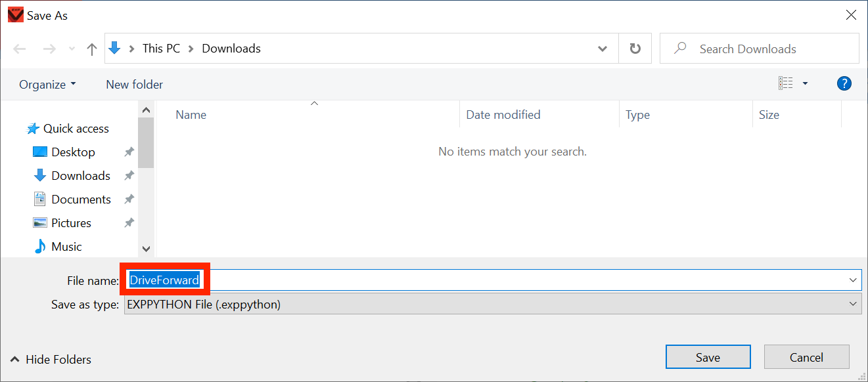Collapse the dialog with Hide Folders
Image resolution: width=868 pixels, height=382 pixels.
tap(51, 359)
